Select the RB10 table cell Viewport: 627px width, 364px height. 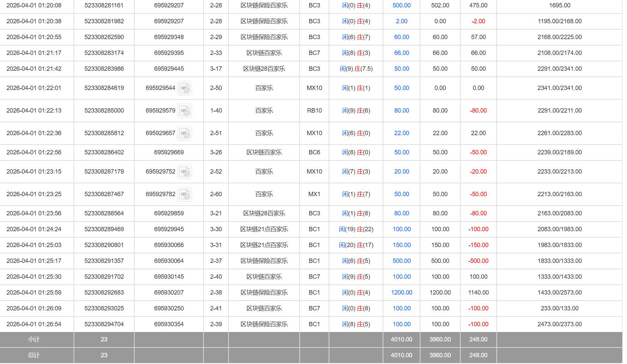click(x=314, y=111)
